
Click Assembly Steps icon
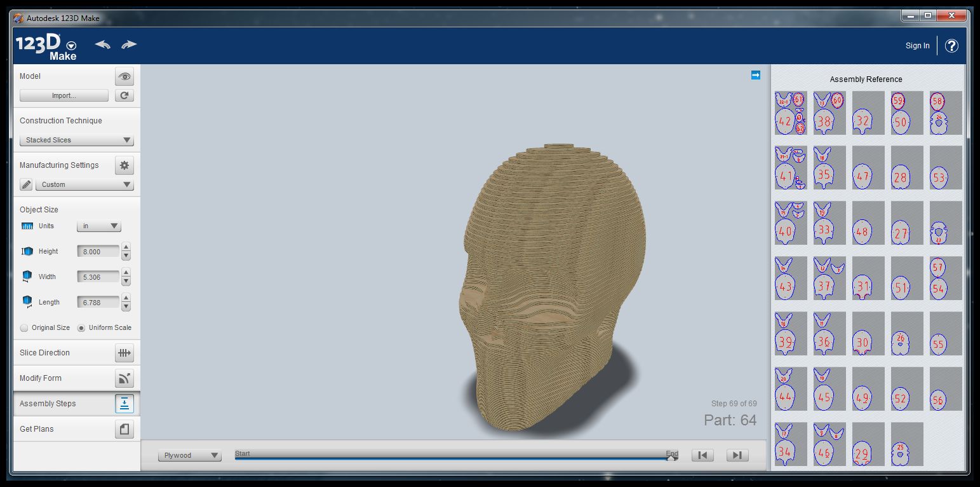pos(124,404)
